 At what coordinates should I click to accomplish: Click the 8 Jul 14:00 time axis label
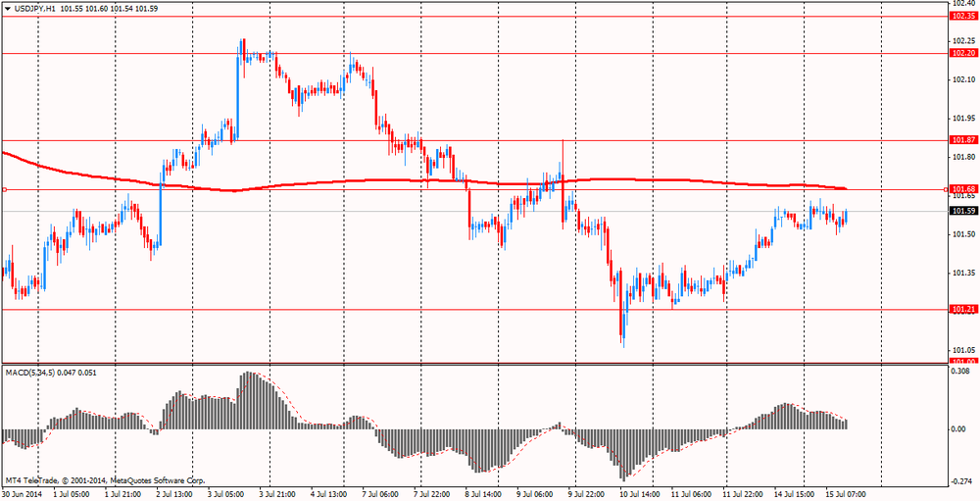484,495
